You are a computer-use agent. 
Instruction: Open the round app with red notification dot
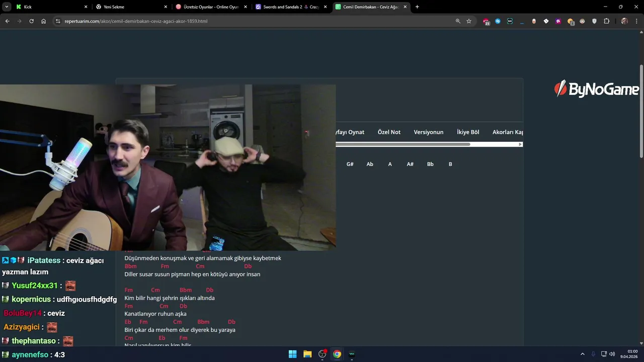[x=323, y=354]
